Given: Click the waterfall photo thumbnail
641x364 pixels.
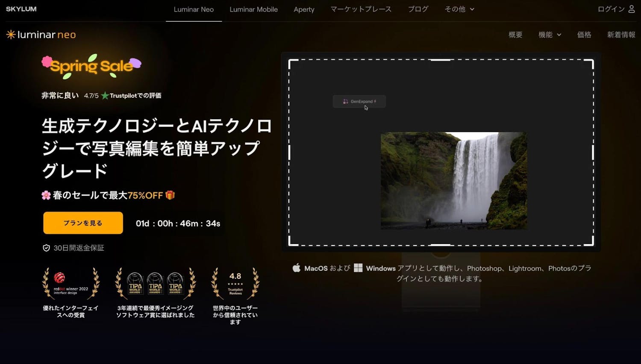Looking at the screenshot, I should tap(454, 181).
